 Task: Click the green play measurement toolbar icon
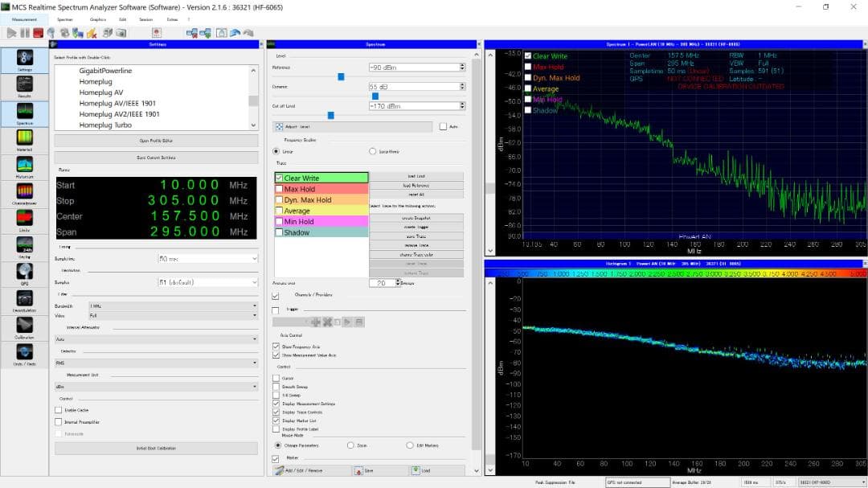pyautogui.click(x=11, y=33)
